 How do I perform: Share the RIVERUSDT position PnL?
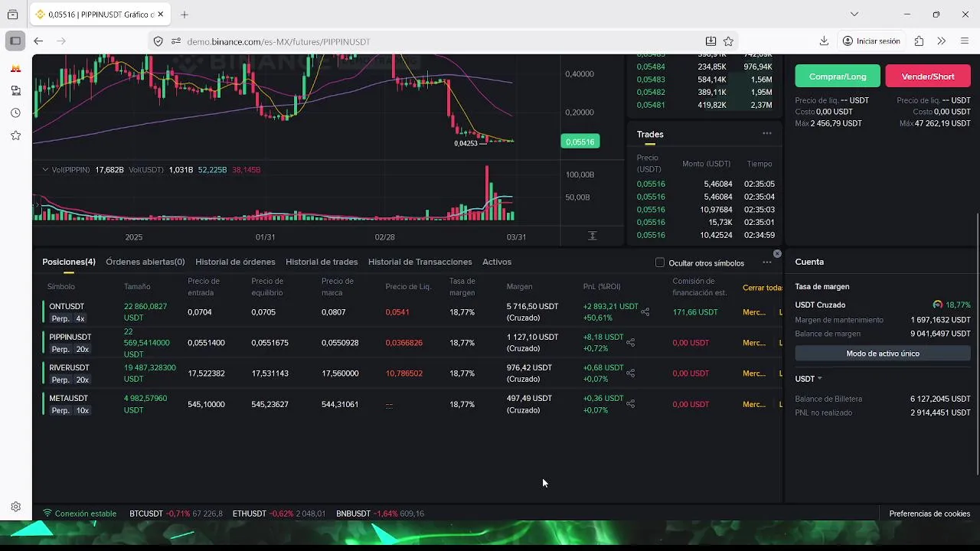[630, 373]
